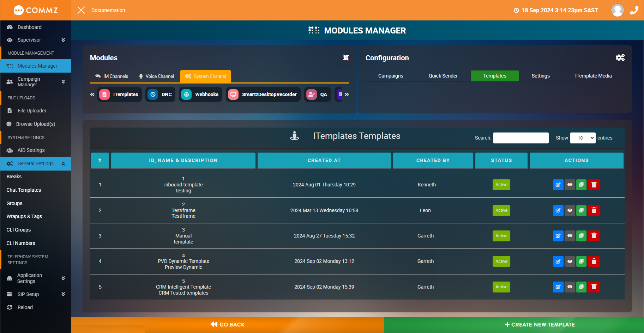The width and height of the screenshot is (644, 333).
Task: Click the Create New Template button
Action: [x=540, y=324]
